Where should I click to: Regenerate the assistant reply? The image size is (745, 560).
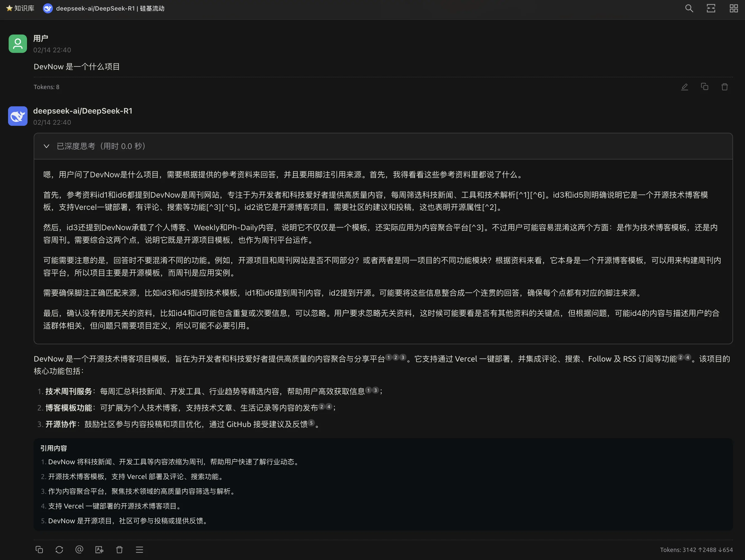coord(59,549)
